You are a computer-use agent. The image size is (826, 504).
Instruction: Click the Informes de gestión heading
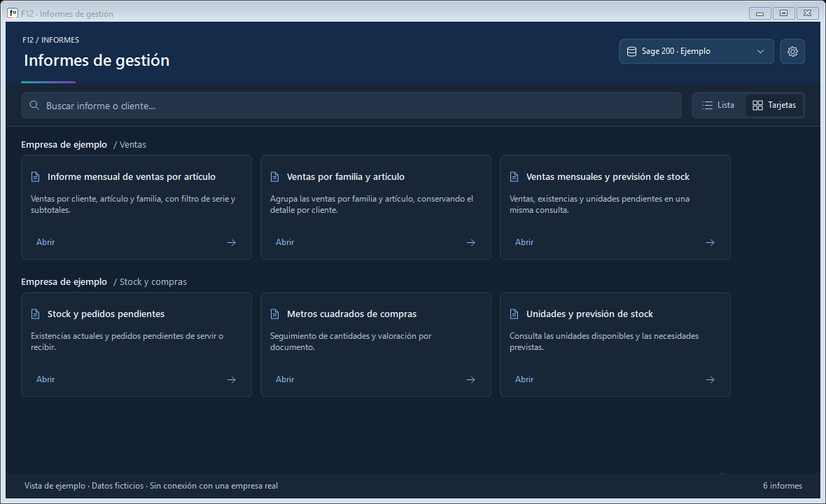click(x=97, y=61)
